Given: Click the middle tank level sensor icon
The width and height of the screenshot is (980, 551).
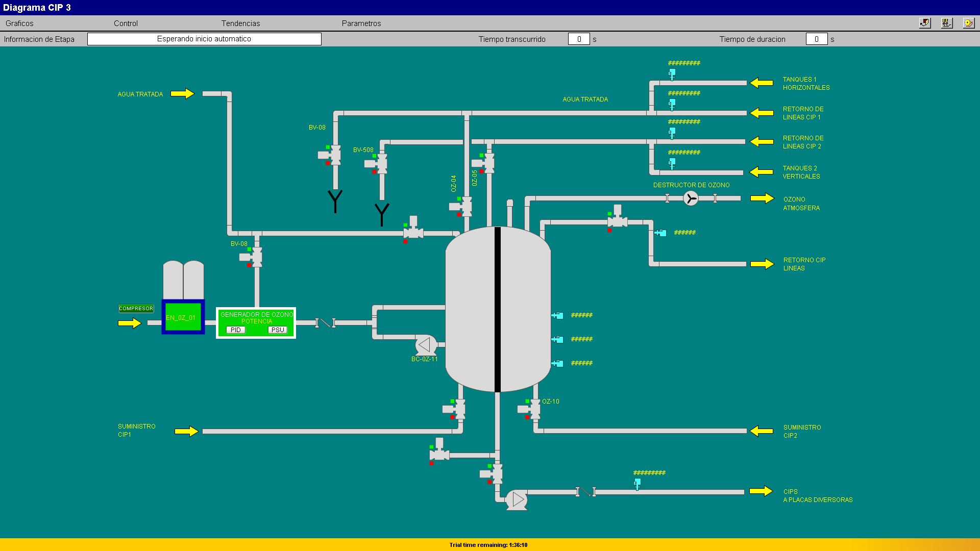Looking at the screenshot, I should 557,339.
